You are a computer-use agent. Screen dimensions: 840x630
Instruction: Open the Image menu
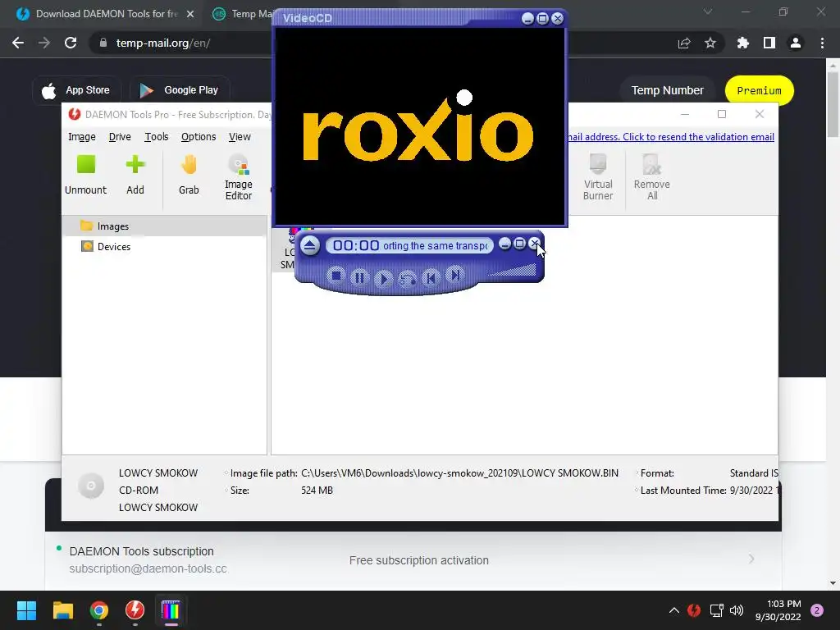click(82, 137)
